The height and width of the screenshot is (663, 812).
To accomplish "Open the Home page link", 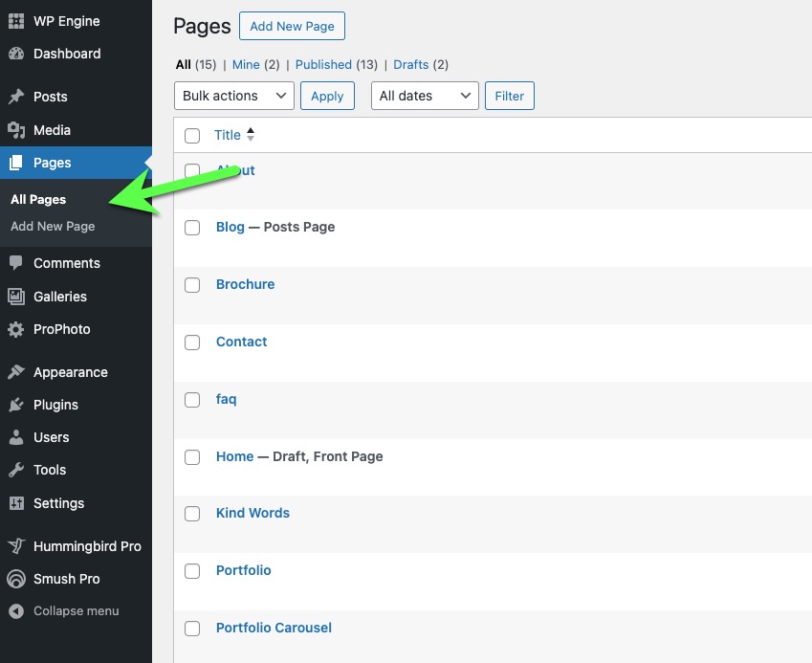I will click(x=235, y=456).
